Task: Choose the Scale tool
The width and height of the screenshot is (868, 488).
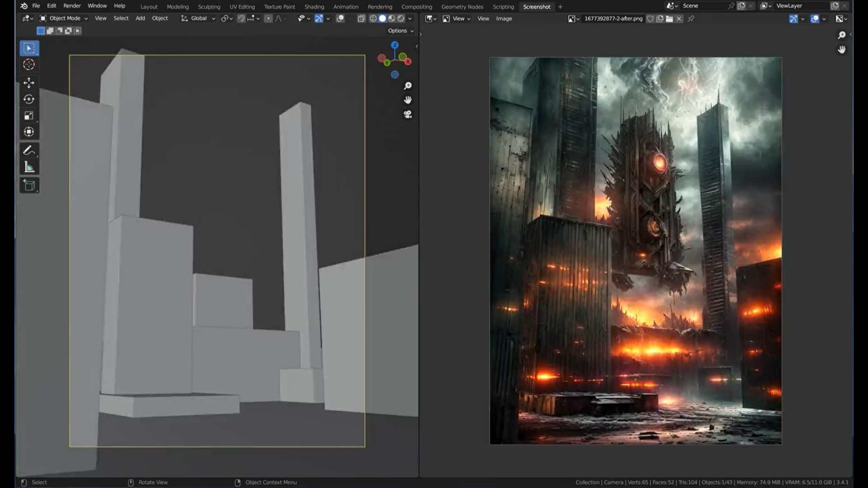Action: [x=29, y=116]
